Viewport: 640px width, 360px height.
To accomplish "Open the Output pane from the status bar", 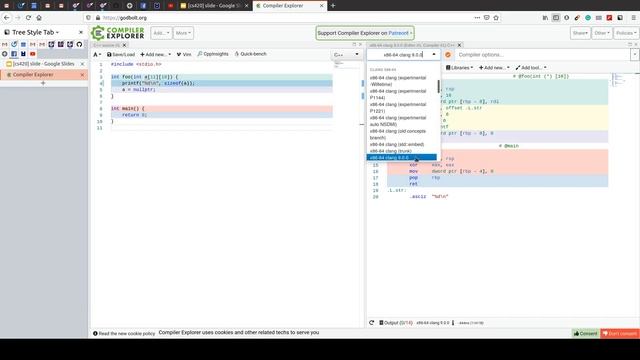I will click(x=396, y=322).
